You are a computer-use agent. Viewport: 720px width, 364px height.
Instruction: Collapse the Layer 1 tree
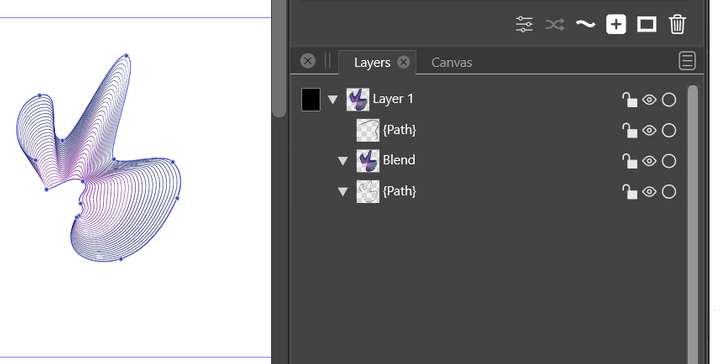point(333,99)
